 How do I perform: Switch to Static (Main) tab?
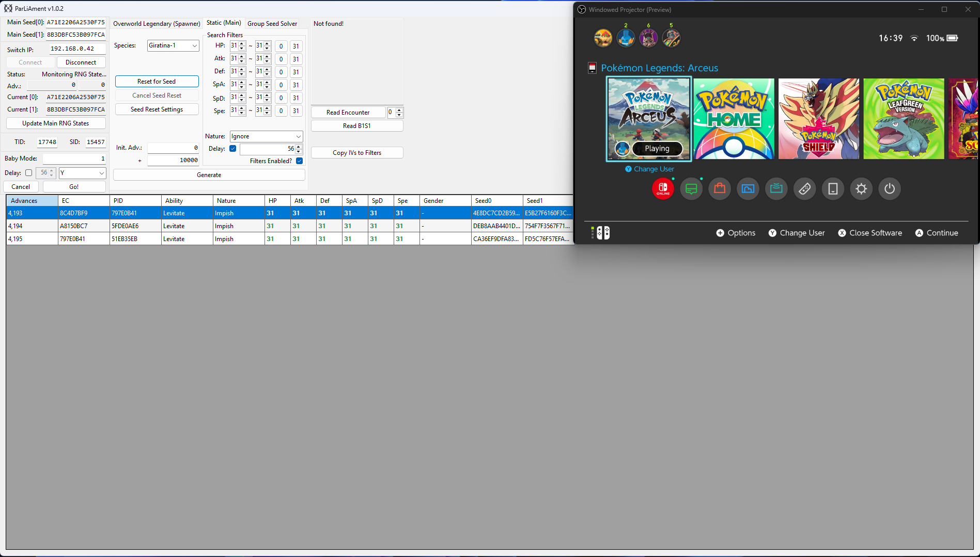pos(224,23)
